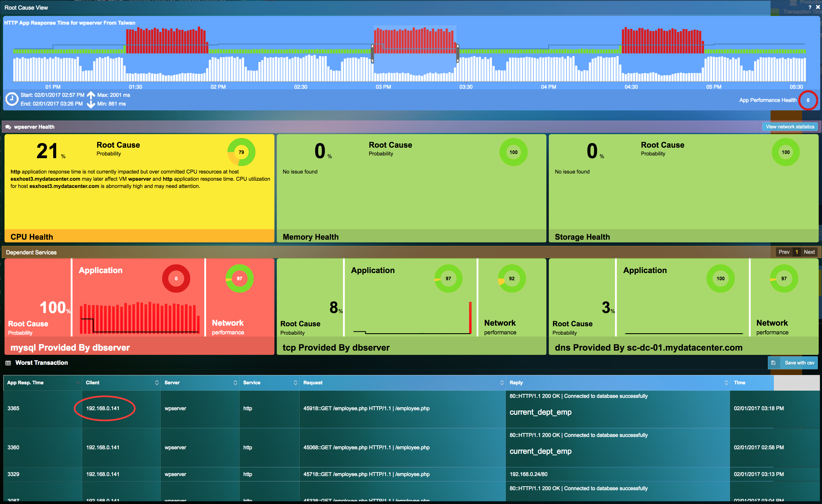Open the Memory Health card
822x504 pixels.
click(411, 188)
